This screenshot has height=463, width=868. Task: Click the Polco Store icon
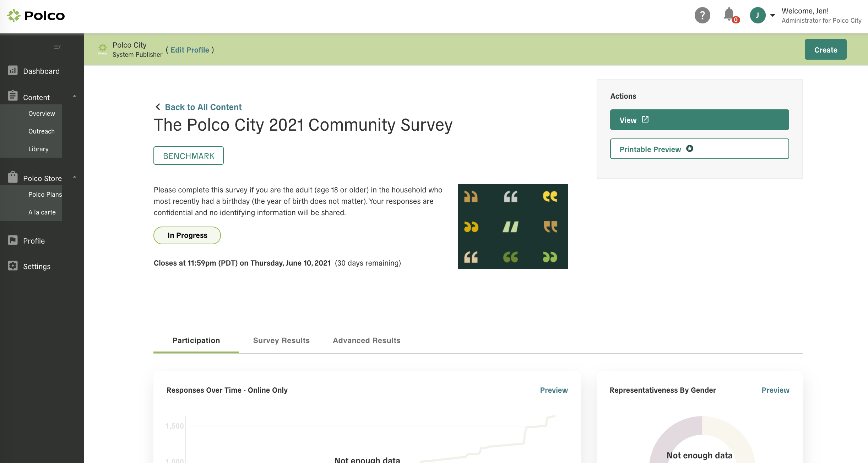12,177
